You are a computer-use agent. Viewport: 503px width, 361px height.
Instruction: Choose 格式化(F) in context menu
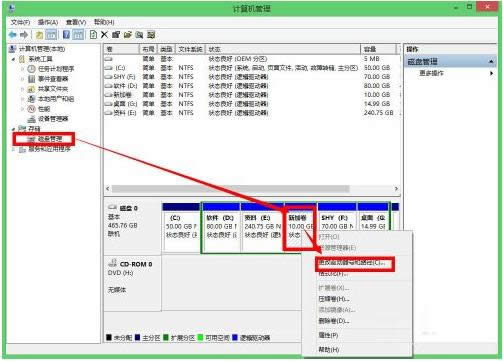click(333, 273)
